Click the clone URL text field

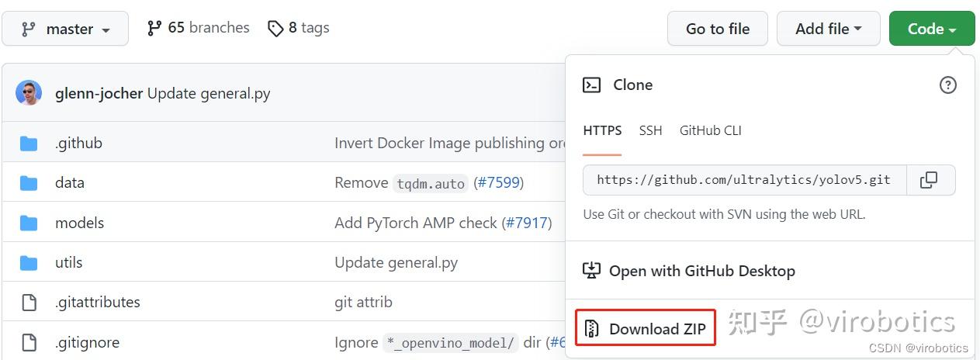[743, 180]
